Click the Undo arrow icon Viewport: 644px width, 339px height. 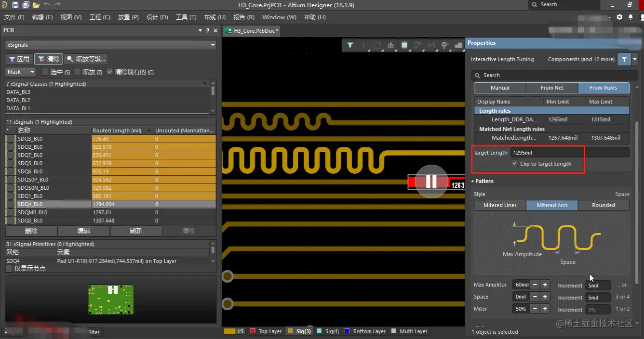(x=47, y=5)
